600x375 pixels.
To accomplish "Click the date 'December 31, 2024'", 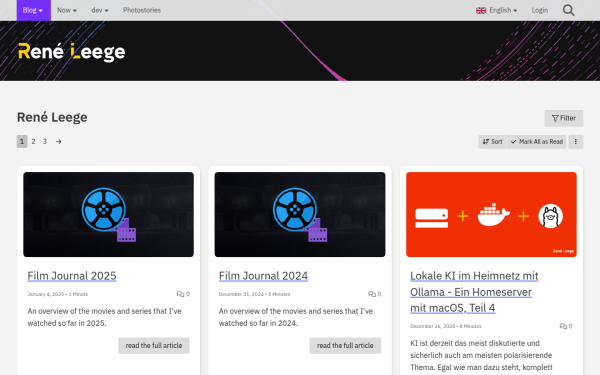I will [241, 294].
